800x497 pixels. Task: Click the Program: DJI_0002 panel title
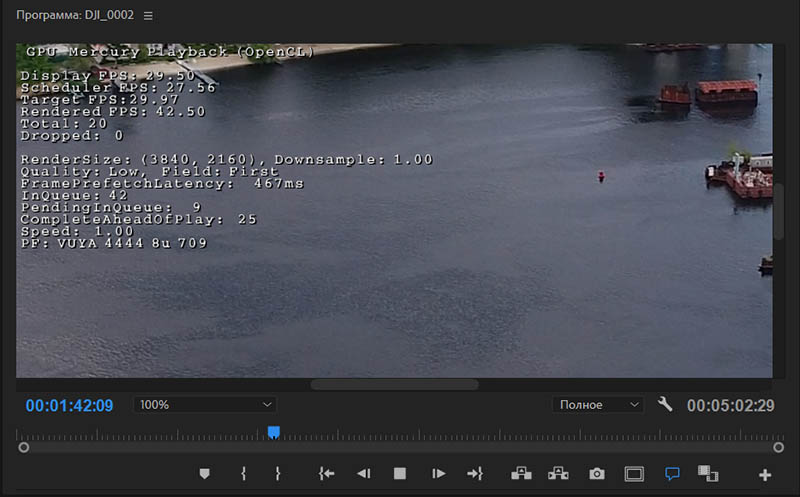pyautogui.click(x=75, y=15)
